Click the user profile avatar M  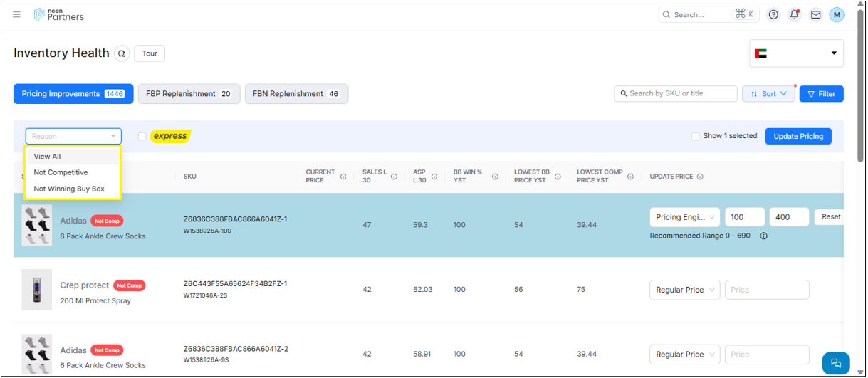click(x=837, y=14)
